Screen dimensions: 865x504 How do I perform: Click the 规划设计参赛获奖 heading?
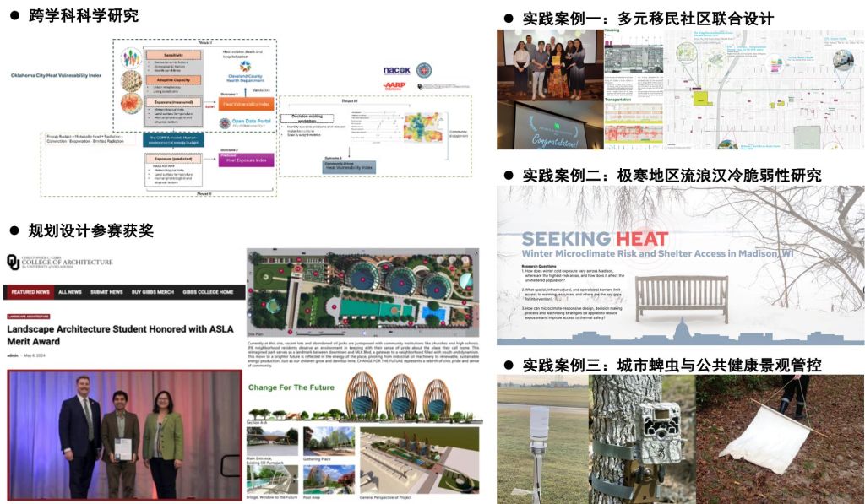pos(91,230)
